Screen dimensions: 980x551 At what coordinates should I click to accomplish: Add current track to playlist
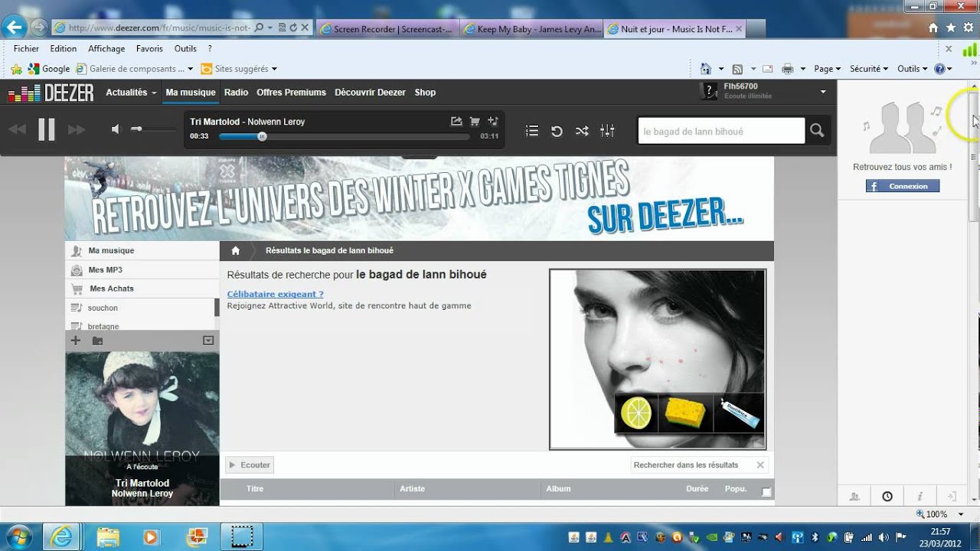tap(492, 121)
